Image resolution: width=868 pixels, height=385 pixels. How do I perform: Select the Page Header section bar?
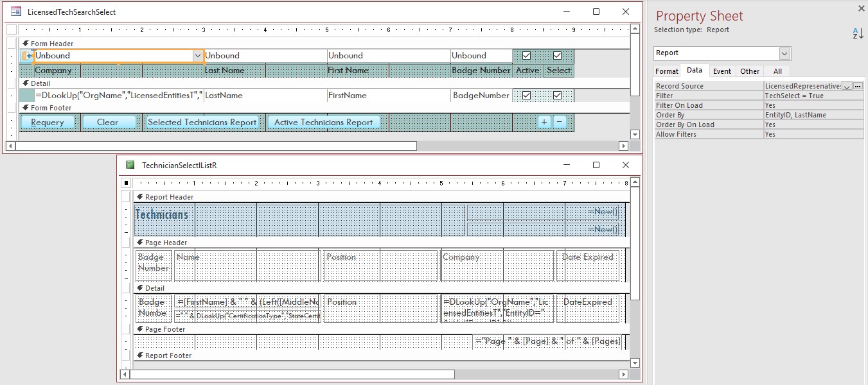[382, 243]
